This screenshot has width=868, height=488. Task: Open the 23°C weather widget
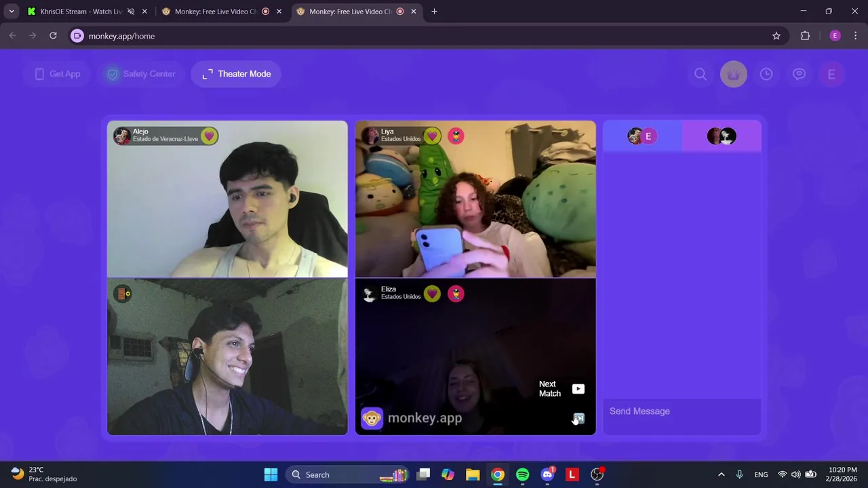click(x=45, y=474)
